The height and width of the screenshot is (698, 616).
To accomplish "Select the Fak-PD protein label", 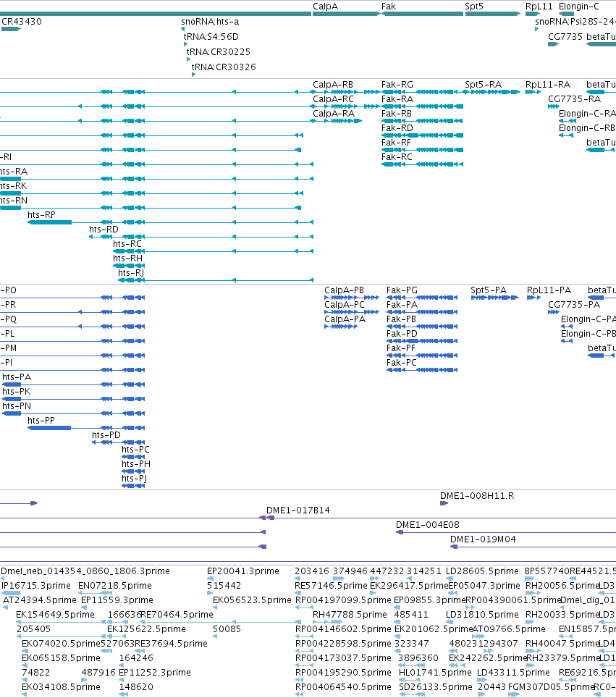I will (x=402, y=333).
